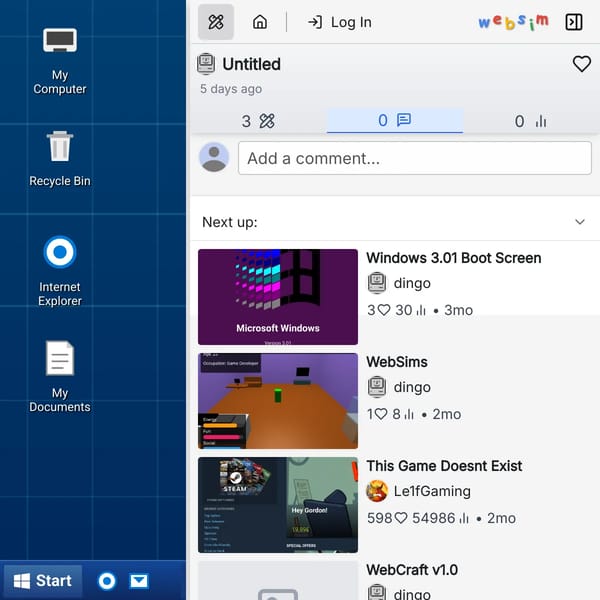Viewport: 600px width, 600px height.
Task: Open the Windows 3.01 Boot Screen thumbnail
Action: [278, 297]
